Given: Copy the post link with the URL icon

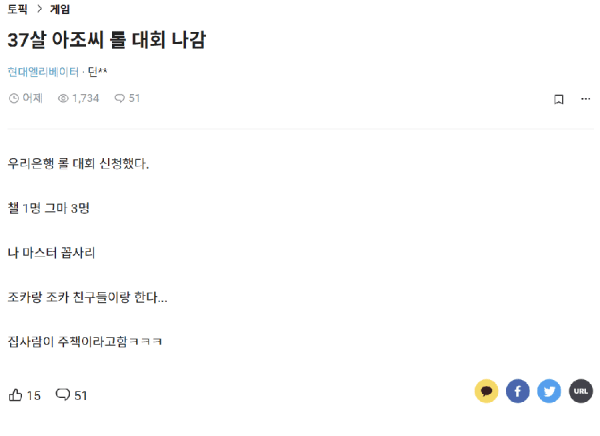Looking at the screenshot, I should click(581, 391).
